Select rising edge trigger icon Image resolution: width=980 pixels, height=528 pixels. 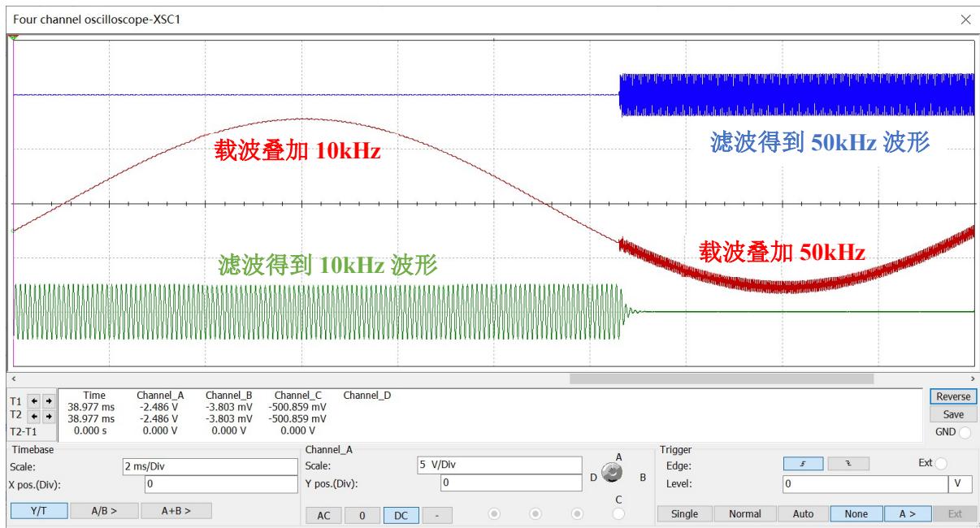(804, 462)
